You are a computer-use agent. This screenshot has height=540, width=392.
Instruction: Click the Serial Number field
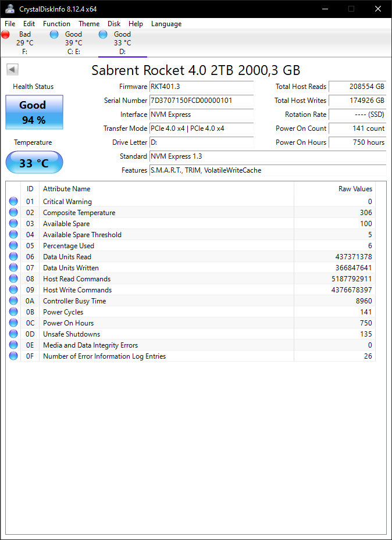tap(201, 101)
